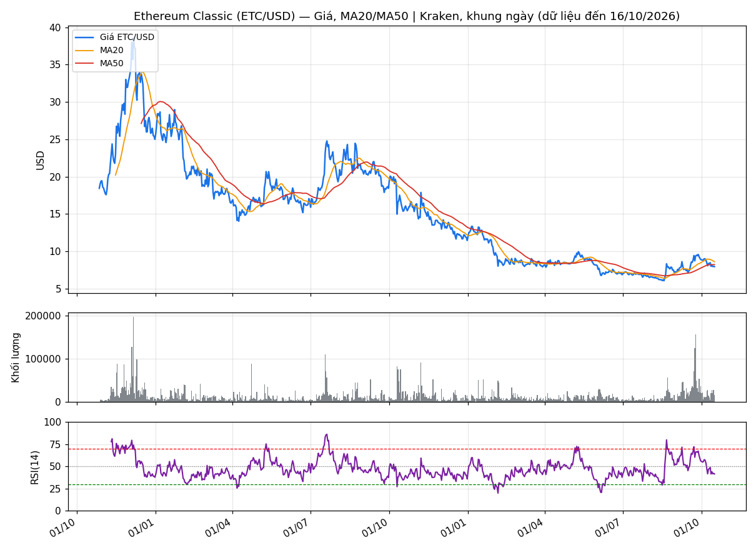Screen dimensions: 756x550
Task: Select the 'Giá ETC/USD' legend label
Action: (x=127, y=37)
